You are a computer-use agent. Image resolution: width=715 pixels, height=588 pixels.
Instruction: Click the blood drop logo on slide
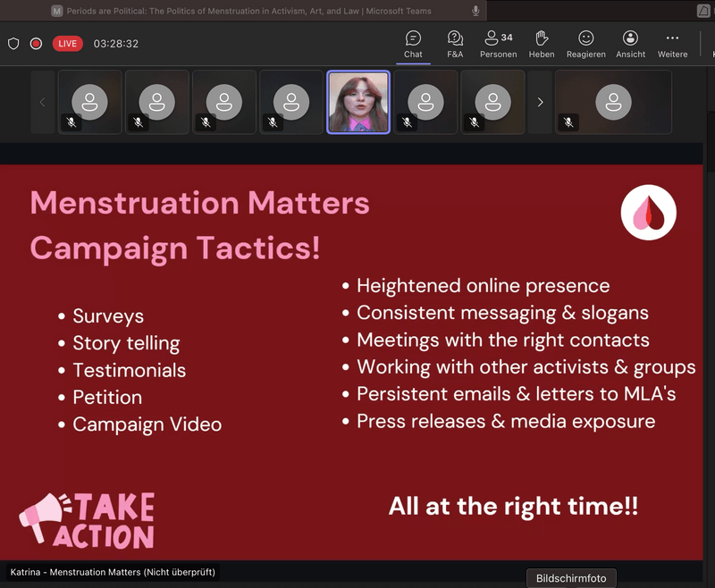coord(648,214)
